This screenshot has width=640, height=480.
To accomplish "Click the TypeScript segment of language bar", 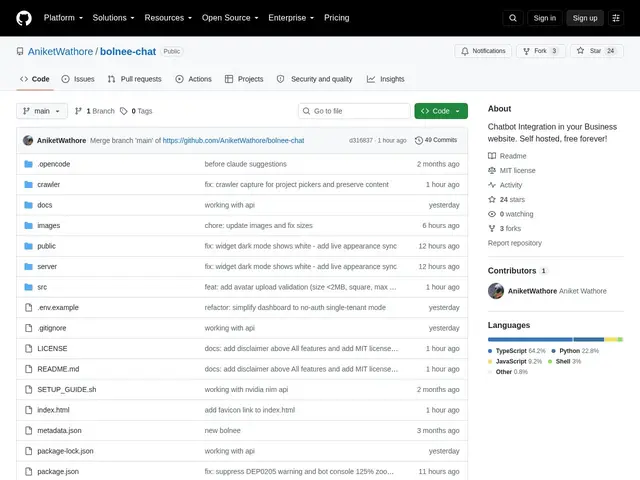I will click(530, 340).
